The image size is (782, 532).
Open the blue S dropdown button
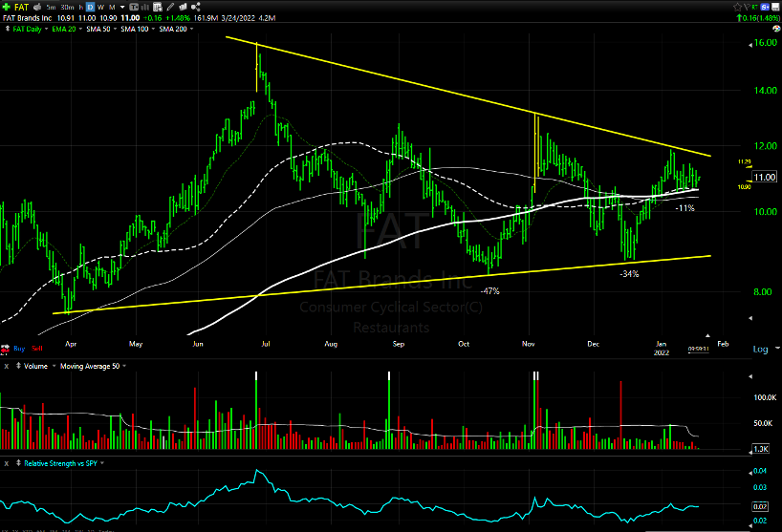point(766,7)
